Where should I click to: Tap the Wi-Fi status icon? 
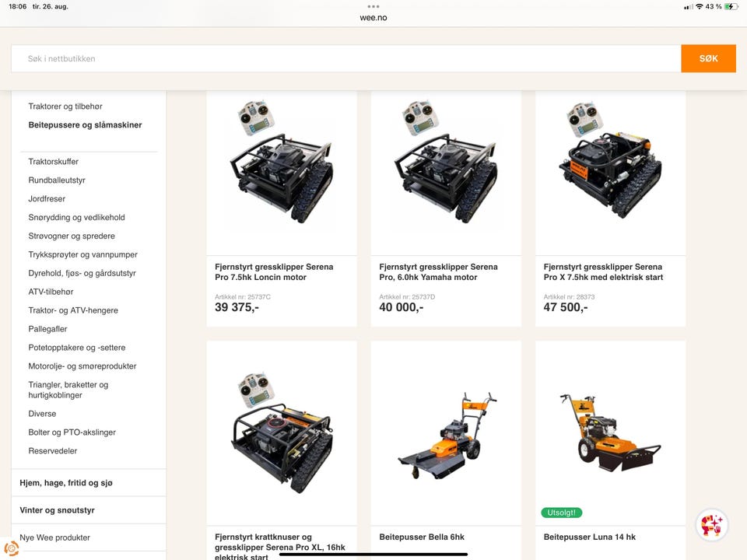pyautogui.click(x=700, y=7)
